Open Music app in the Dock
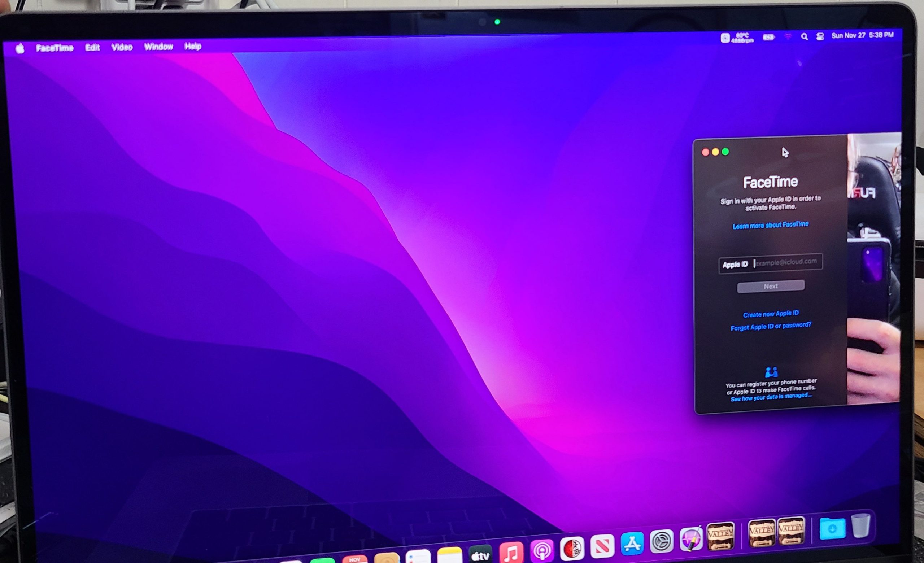This screenshot has height=563, width=924. point(511,552)
